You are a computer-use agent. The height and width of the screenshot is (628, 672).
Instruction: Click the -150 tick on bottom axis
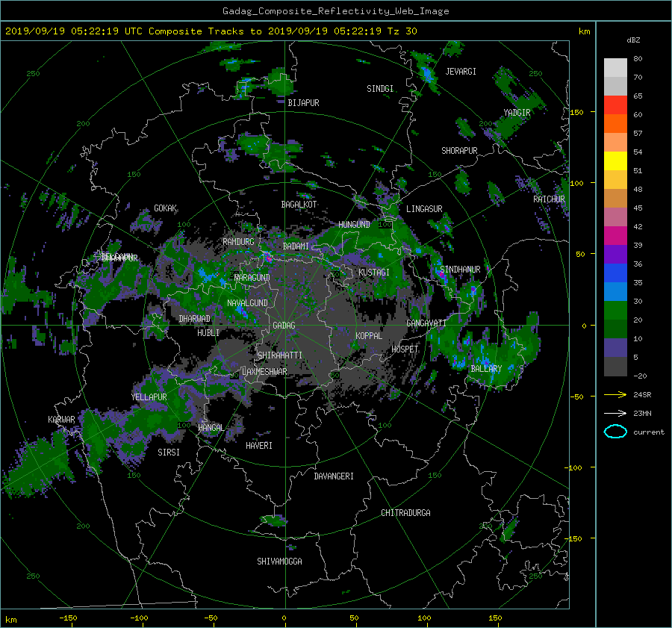click(68, 618)
